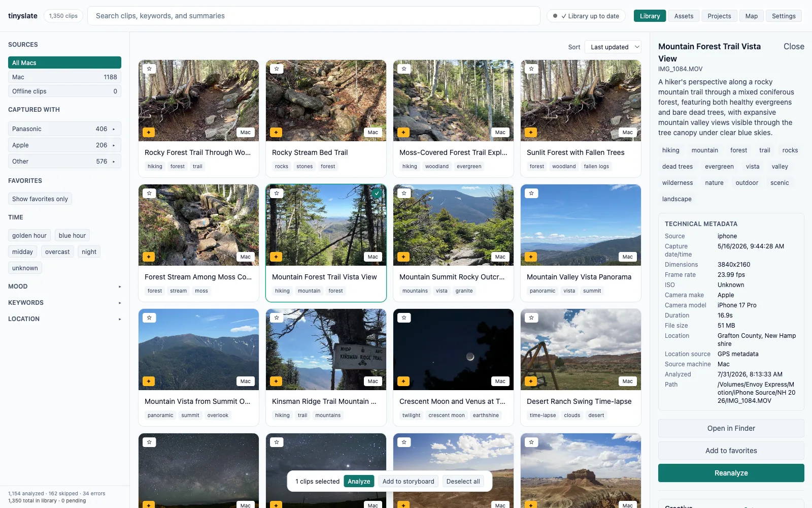The height and width of the screenshot is (508, 812).
Task: Star the Kinsman Ridge Trail clip
Action: point(277,317)
